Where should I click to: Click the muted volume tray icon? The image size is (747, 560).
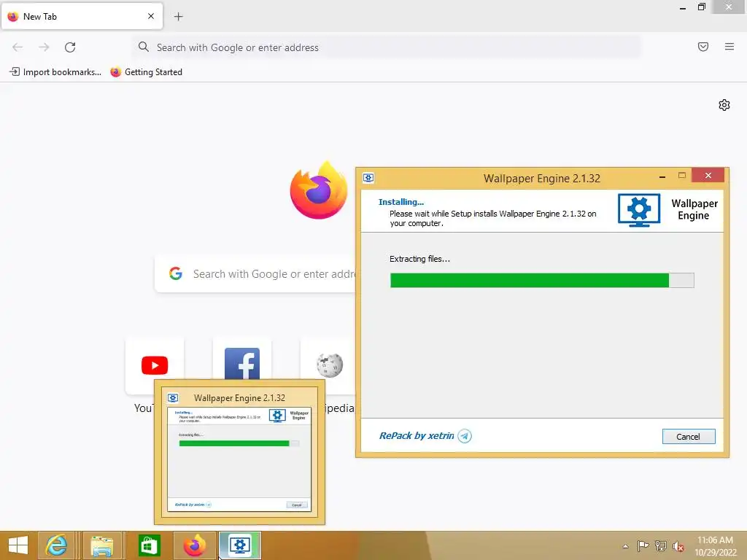(x=678, y=546)
